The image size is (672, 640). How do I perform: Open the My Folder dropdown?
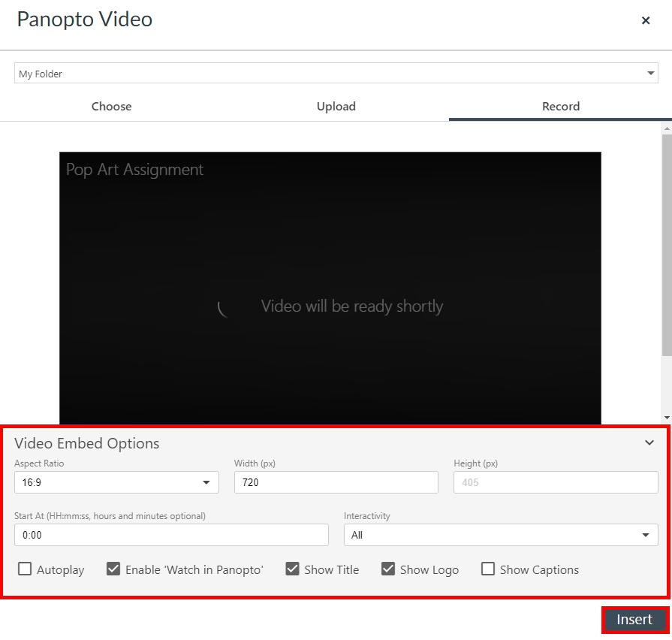(x=650, y=73)
